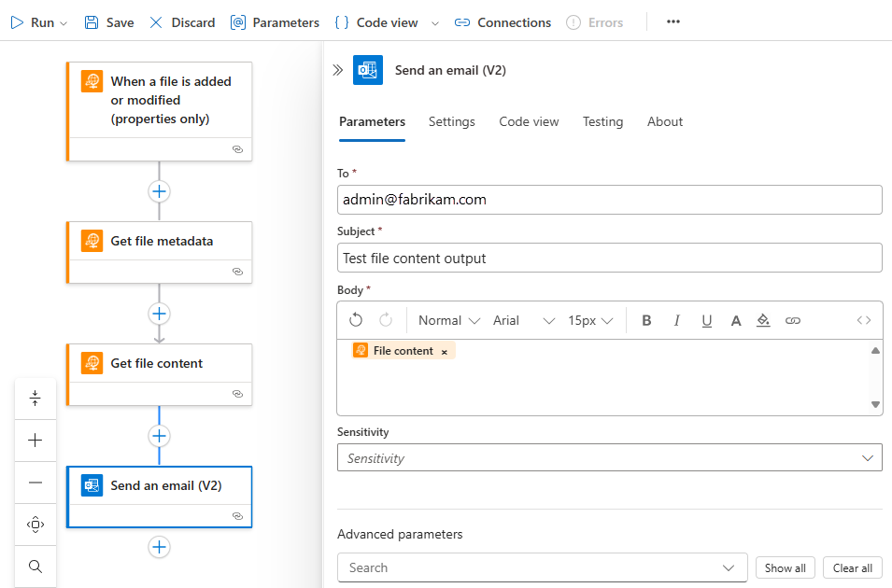Open the Testing tab
Image resolution: width=892 pixels, height=588 pixels.
(602, 121)
